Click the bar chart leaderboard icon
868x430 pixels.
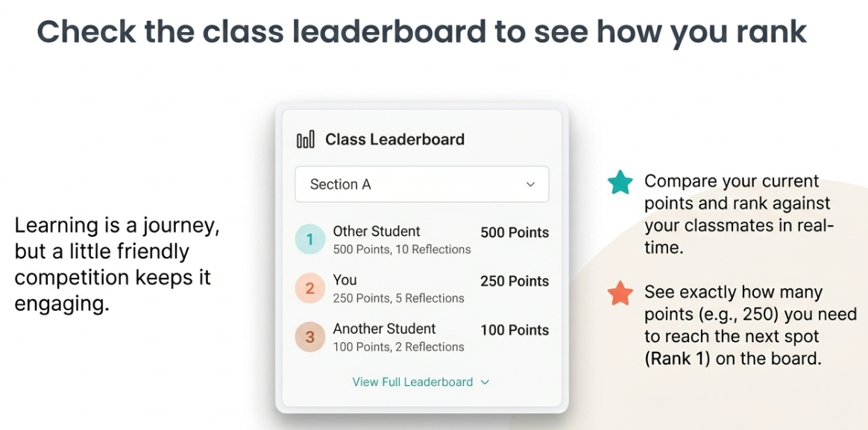pos(305,139)
